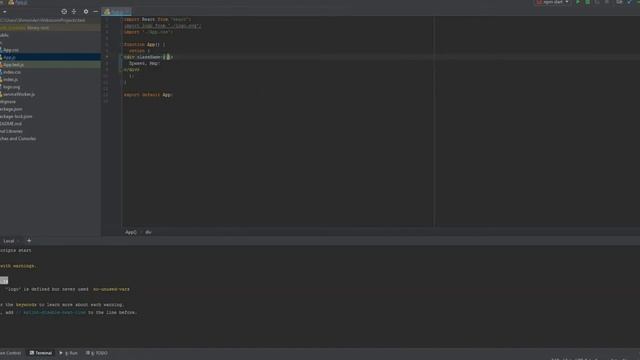Open the npm start run configuration dropdown
The height and width of the screenshot is (360, 640).
[553, 2]
